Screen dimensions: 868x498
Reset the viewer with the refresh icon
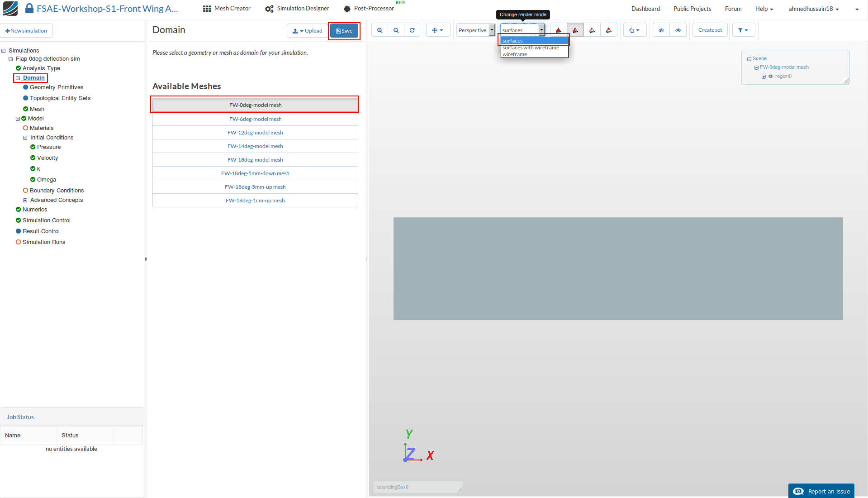click(412, 30)
